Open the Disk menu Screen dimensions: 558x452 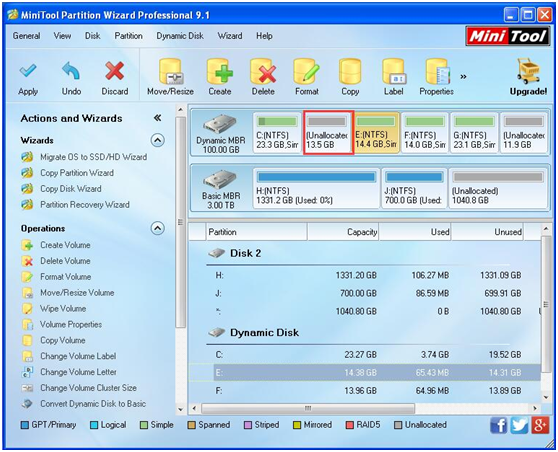point(93,36)
